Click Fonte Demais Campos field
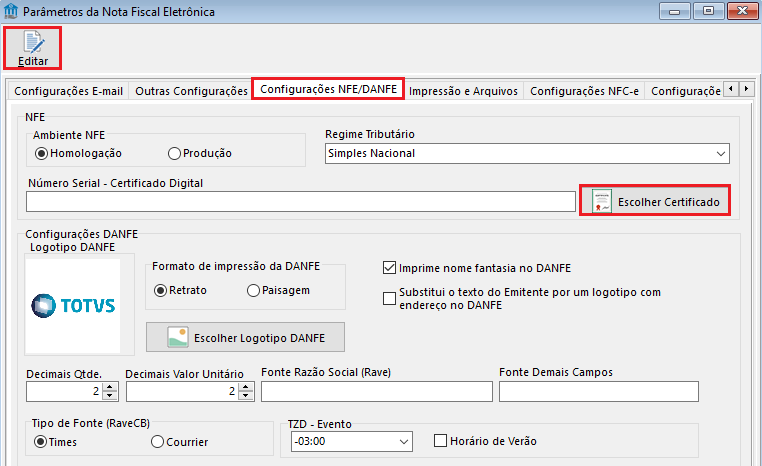Screen dimensions: 762x466 [x=599, y=391]
